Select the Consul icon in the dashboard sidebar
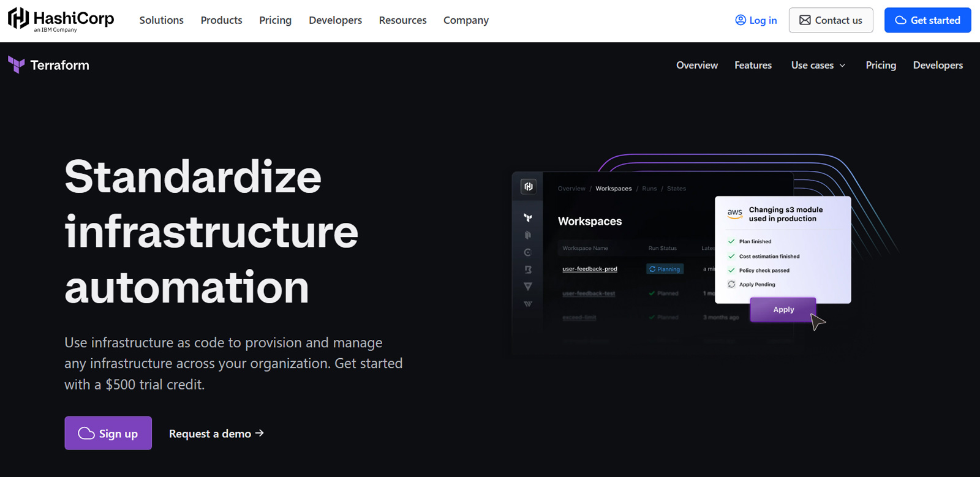This screenshot has height=477, width=980. coord(528,252)
